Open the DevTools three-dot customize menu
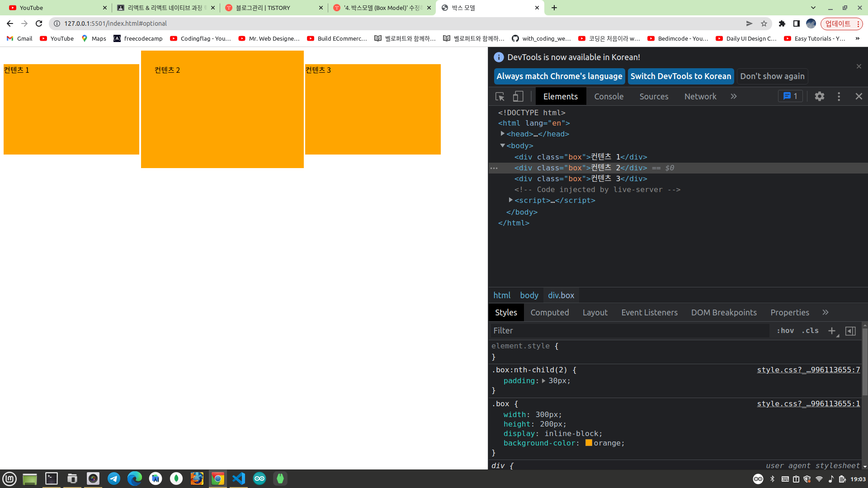The height and width of the screenshot is (488, 868). (x=839, y=97)
